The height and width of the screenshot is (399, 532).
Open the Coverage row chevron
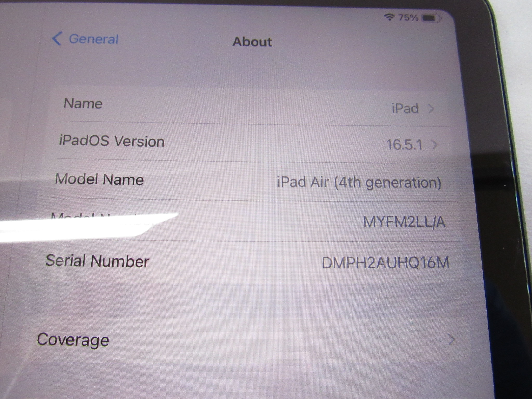coord(451,340)
